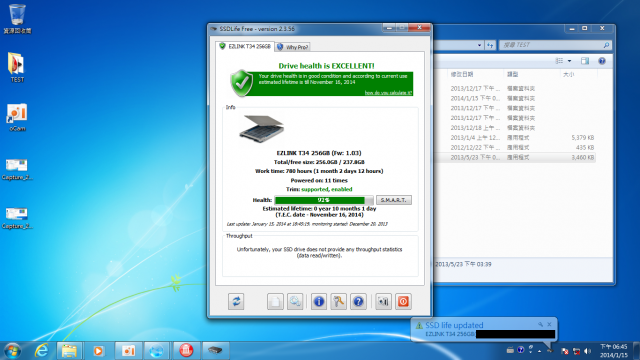This screenshot has height=360, width=640.
Task: Click the 'Work time: 780 hours' line
Action: [319, 171]
